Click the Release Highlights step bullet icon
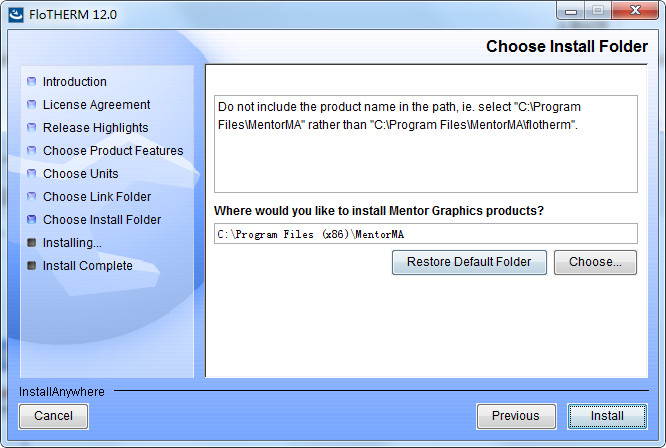The width and height of the screenshot is (666, 448). pos(32,128)
